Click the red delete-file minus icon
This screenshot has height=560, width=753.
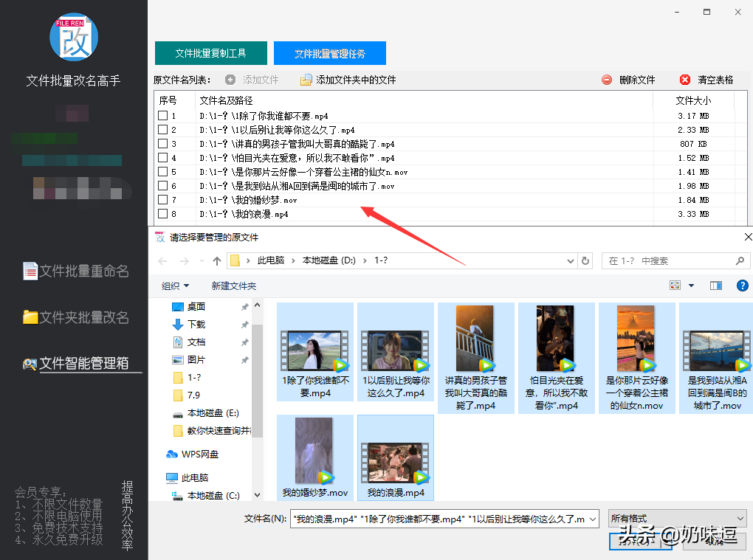tap(607, 80)
